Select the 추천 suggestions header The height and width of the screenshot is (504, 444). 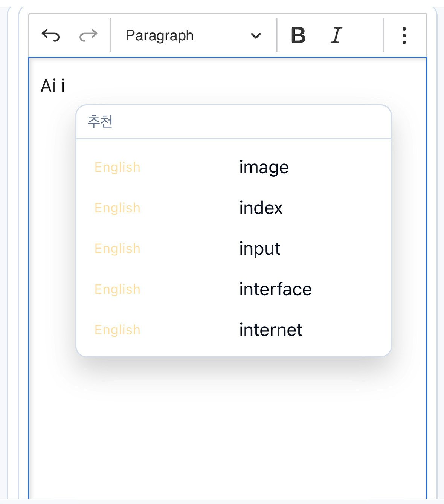[100, 122]
